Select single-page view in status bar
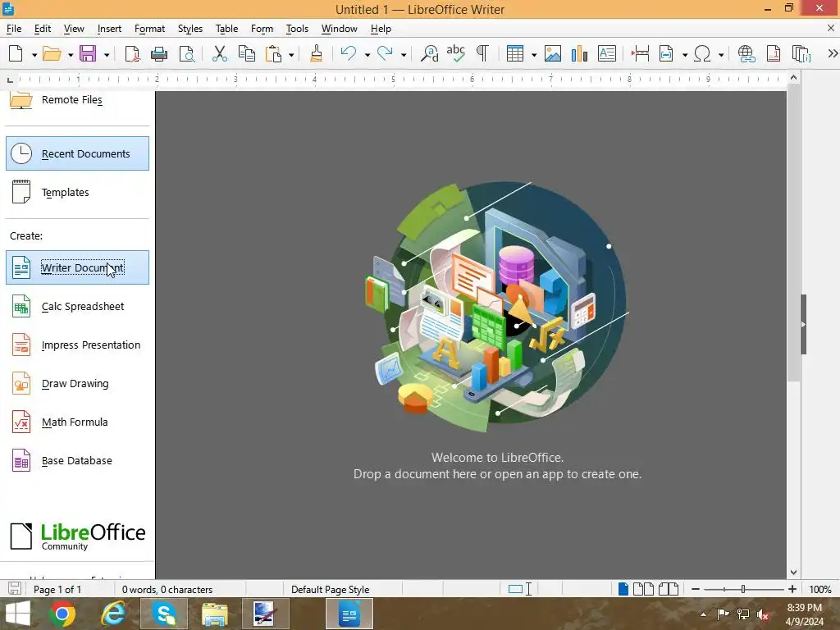This screenshot has height=630, width=840. click(x=623, y=589)
